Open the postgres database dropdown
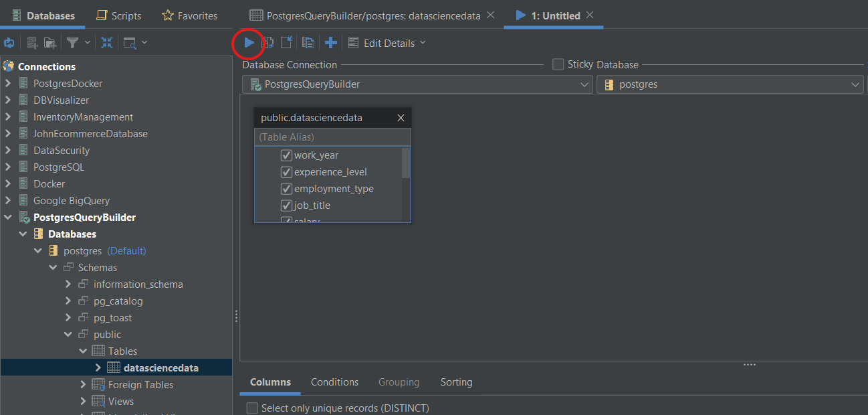 [730, 84]
